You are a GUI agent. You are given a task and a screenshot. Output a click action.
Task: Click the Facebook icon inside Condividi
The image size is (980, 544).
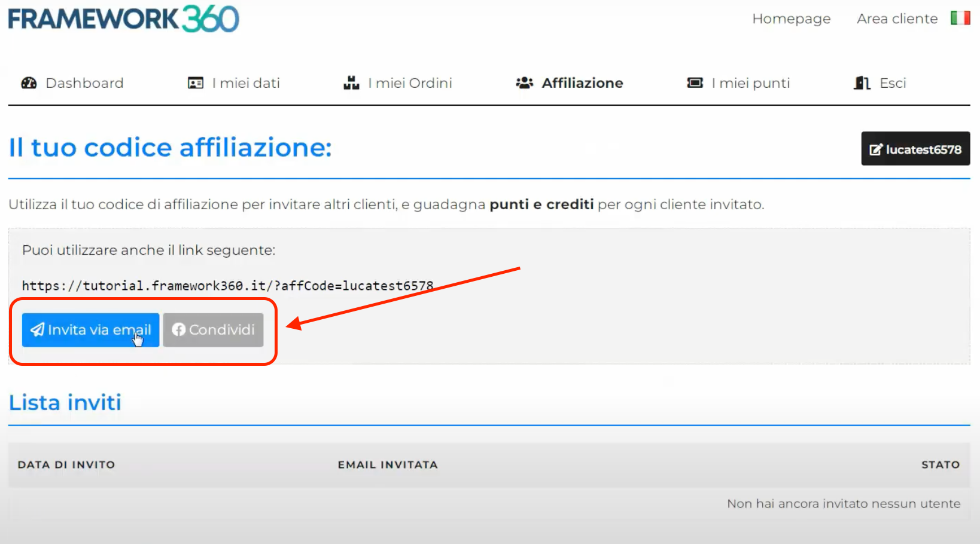[179, 329]
